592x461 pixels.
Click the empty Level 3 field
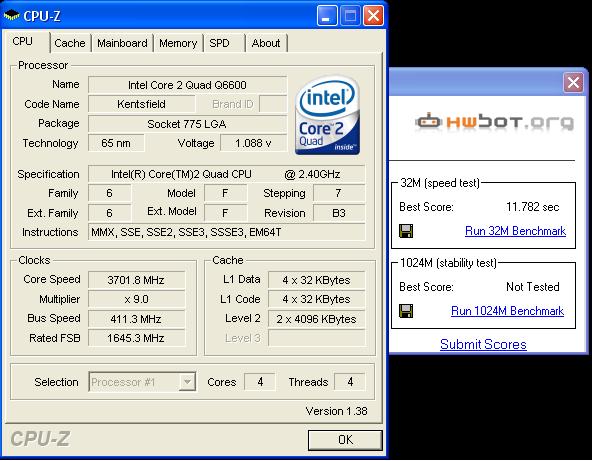click(x=316, y=338)
